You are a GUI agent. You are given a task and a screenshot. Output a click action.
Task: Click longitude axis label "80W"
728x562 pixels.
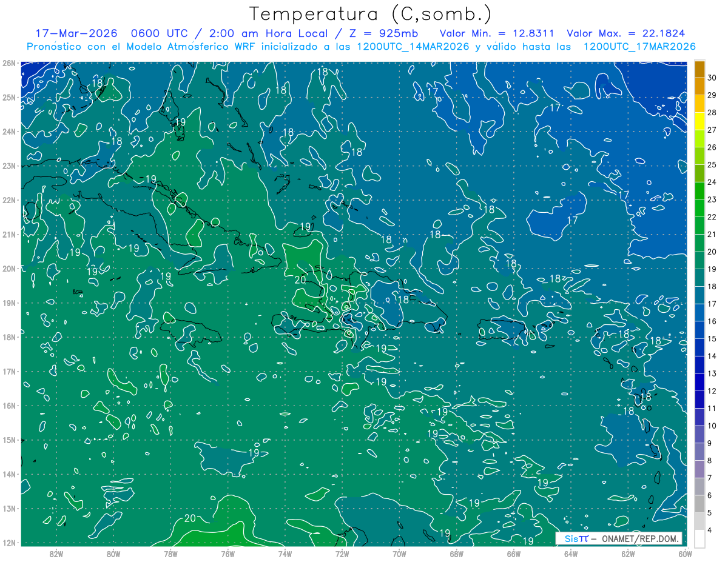click(113, 554)
